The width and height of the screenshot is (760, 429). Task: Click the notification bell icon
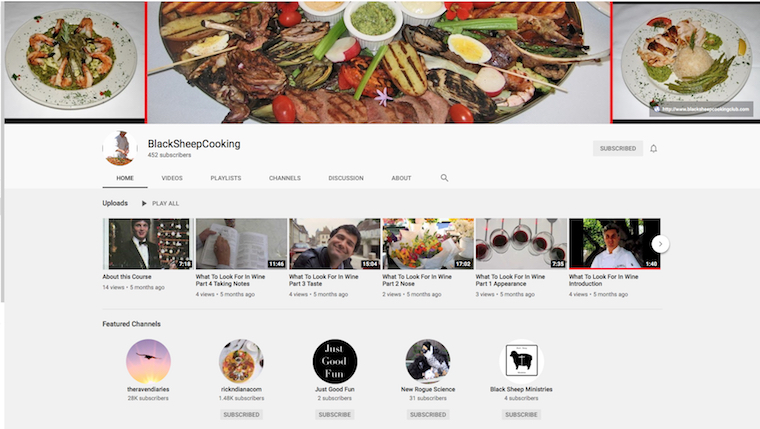coord(654,148)
